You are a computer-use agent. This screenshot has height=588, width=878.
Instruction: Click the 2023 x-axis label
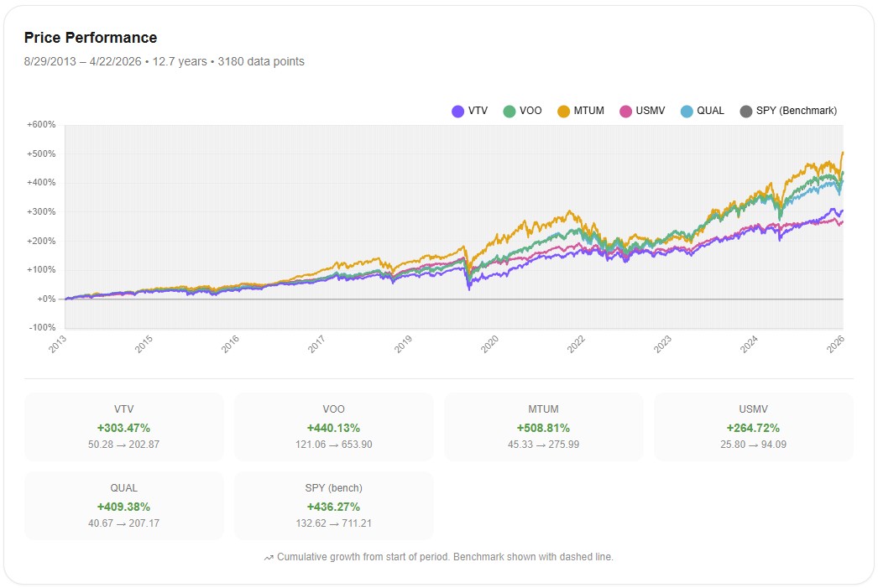click(x=662, y=344)
